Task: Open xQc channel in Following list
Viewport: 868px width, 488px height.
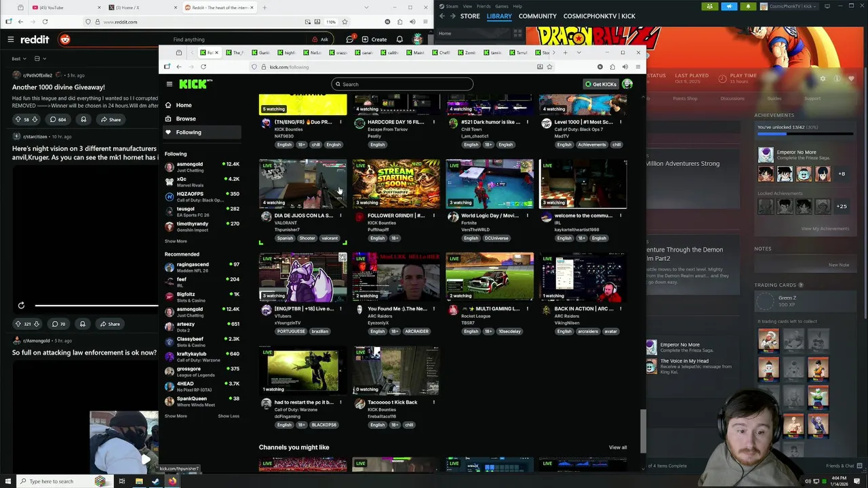Action: pos(202,181)
